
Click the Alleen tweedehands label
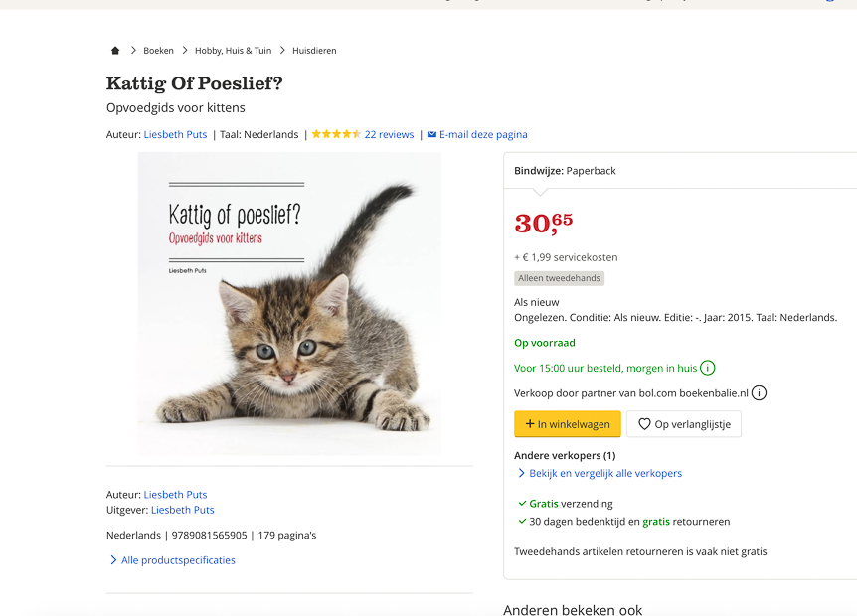pos(559,279)
